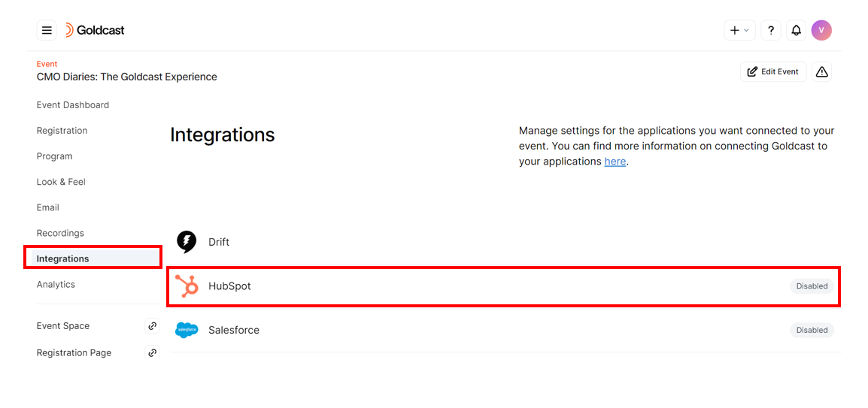Screen dimensions: 868x408
Task: Open the Salesforce integration
Action: 504,330
